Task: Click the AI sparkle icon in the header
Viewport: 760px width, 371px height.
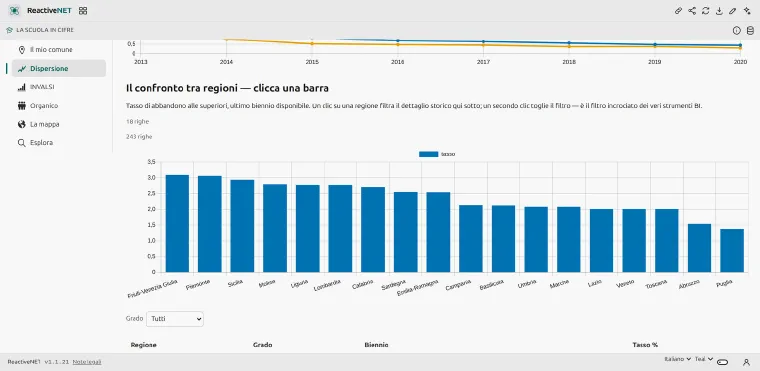Action: click(746, 11)
